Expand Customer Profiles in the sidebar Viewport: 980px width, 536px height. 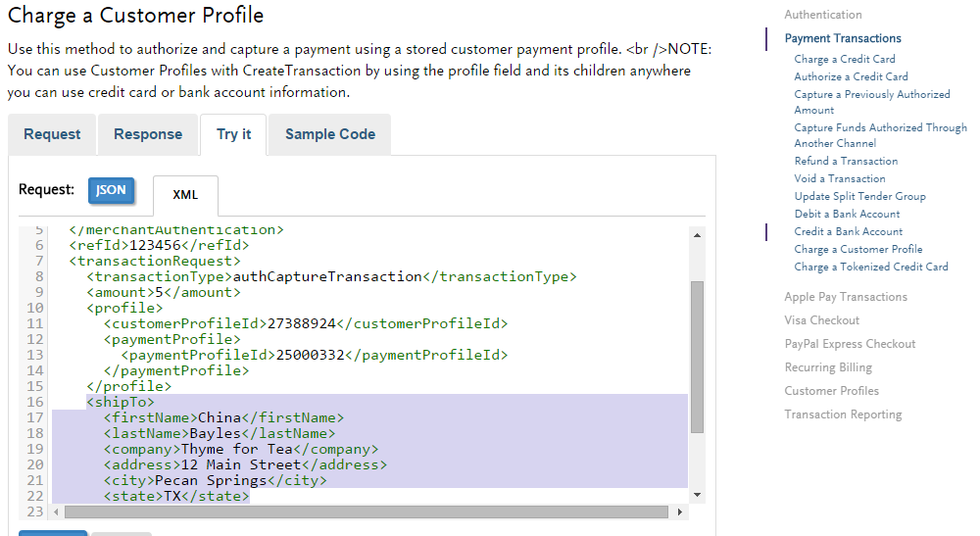pos(831,391)
